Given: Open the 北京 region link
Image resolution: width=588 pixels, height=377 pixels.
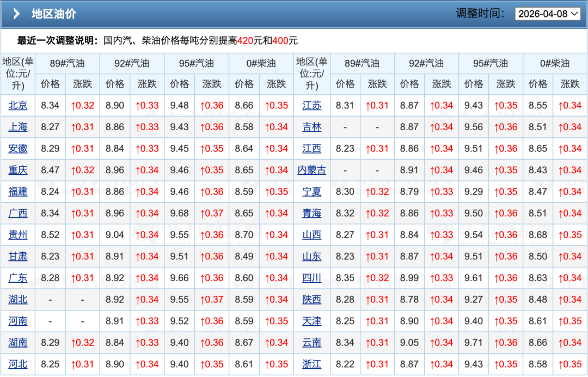Looking at the screenshot, I should [x=18, y=105].
